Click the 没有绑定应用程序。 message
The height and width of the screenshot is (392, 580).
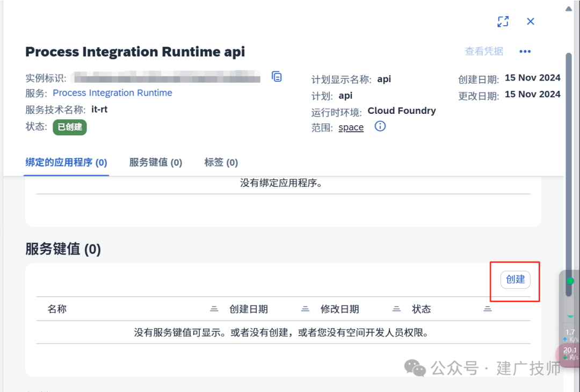(x=281, y=183)
